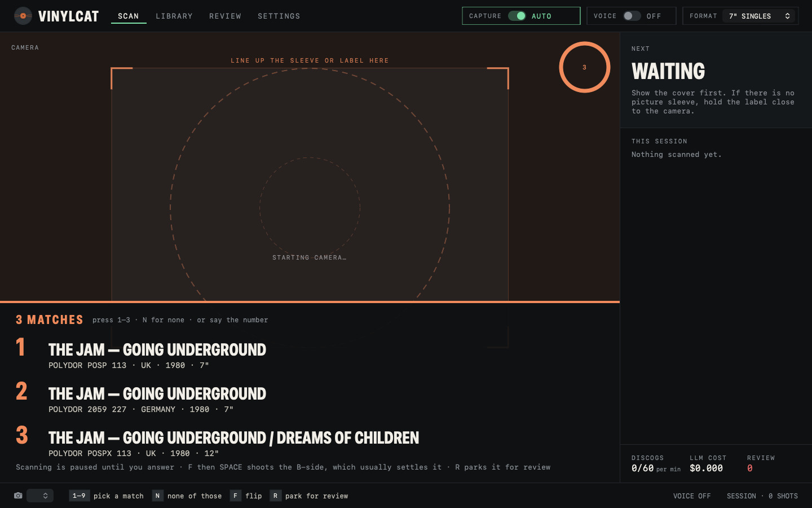Screen dimensions: 812x508
Task: Go to the Review tab in top navigation
Action: click(x=225, y=16)
